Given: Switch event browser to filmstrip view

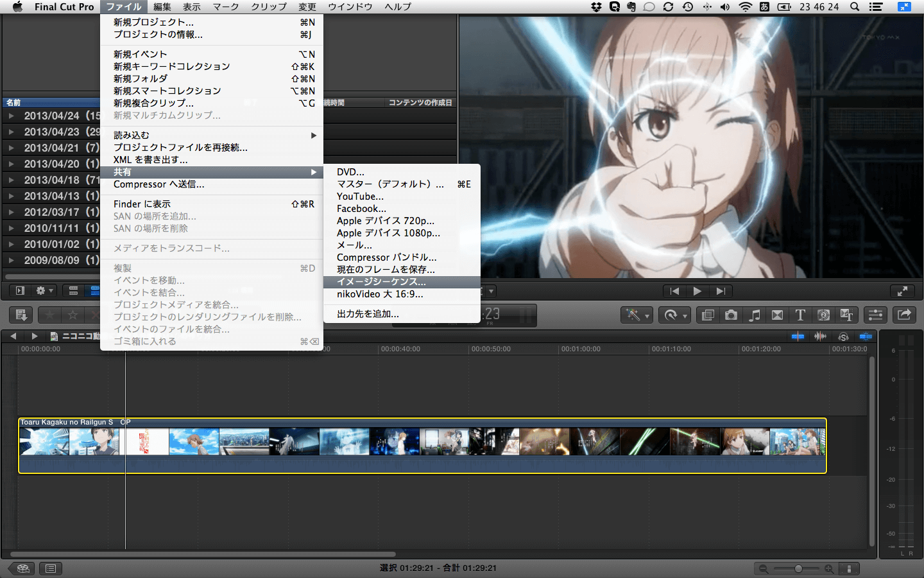Looking at the screenshot, I should 73,291.
